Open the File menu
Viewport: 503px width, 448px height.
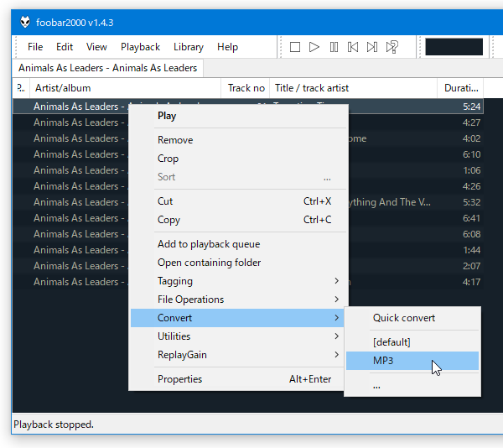(x=35, y=47)
